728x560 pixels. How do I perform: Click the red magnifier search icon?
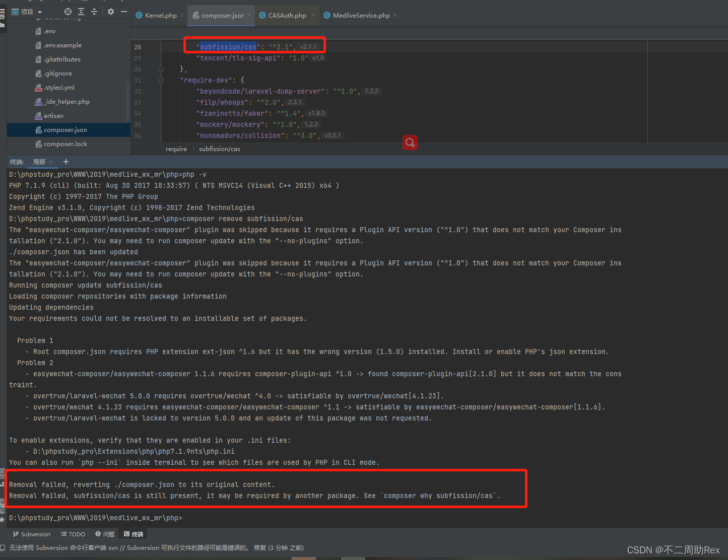point(410,143)
